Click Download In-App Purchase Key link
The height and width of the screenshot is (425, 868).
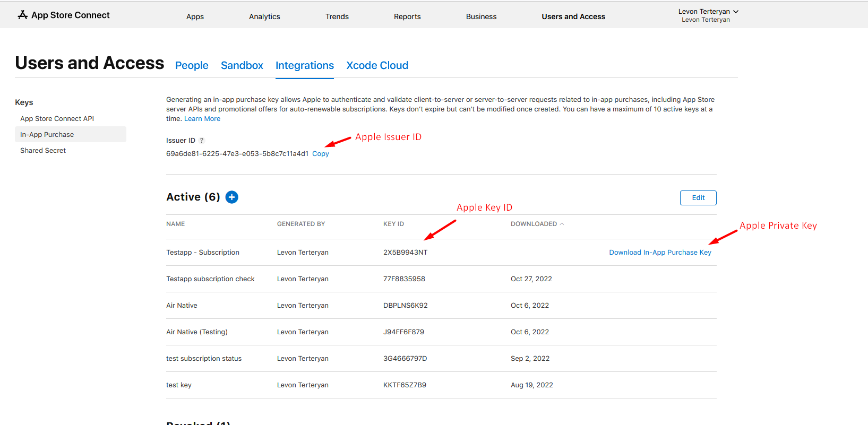click(660, 253)
